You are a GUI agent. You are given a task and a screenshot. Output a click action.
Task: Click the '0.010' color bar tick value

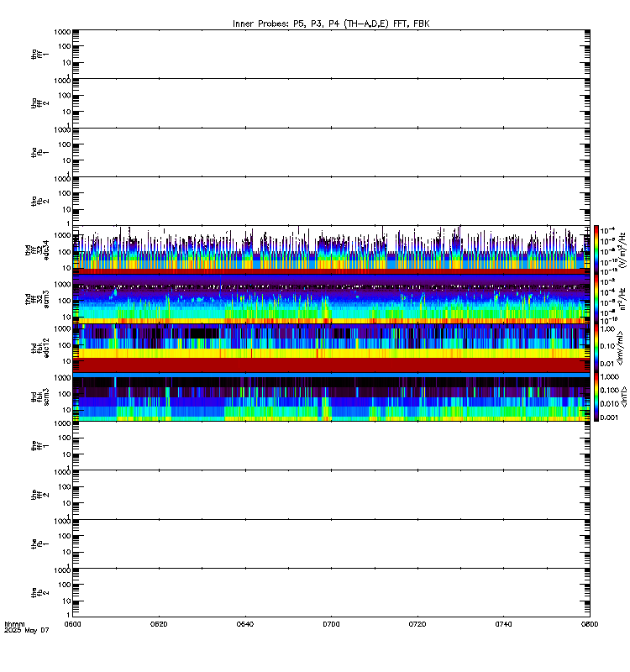[610, 404]
